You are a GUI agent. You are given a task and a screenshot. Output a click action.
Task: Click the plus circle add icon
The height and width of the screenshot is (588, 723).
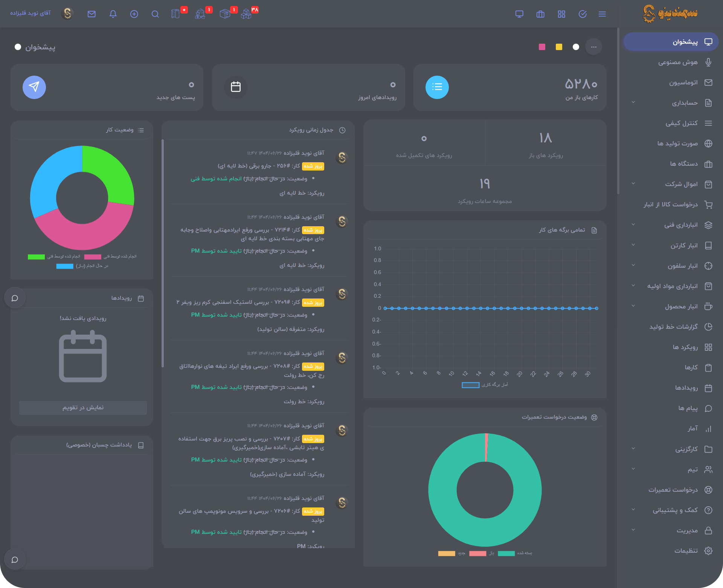(134, 14)
